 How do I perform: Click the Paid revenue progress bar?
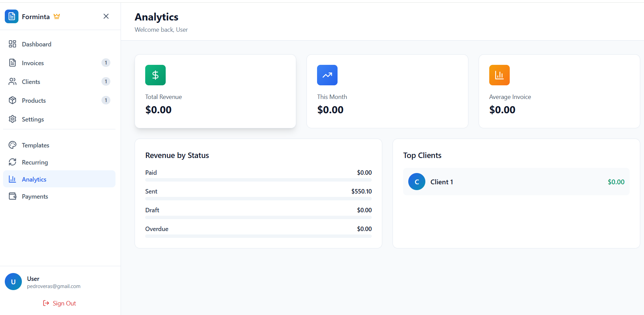coord(258,180)
